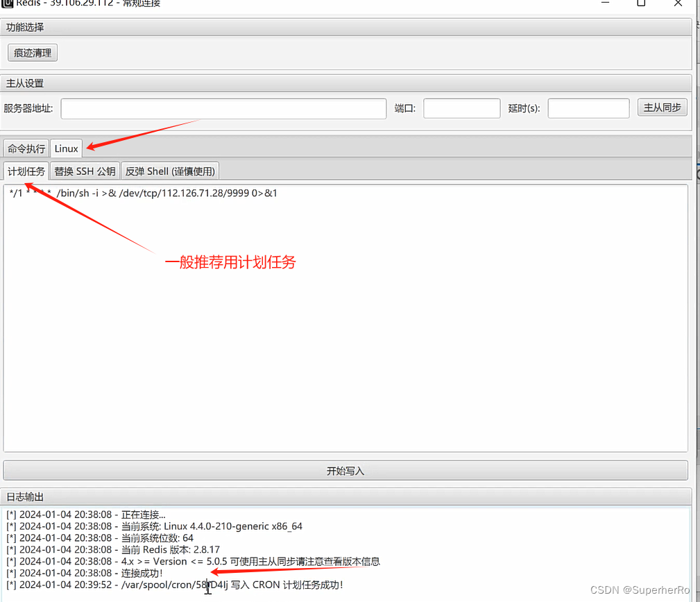Close the Redis window
Screen dimensions: 700x602
pyautogui.click(x=678, y=3)
